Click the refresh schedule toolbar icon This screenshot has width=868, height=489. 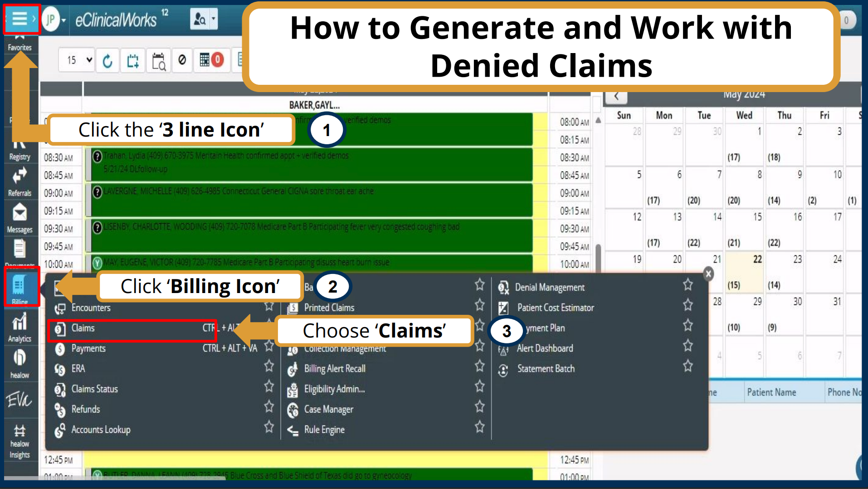pos(107,60)
